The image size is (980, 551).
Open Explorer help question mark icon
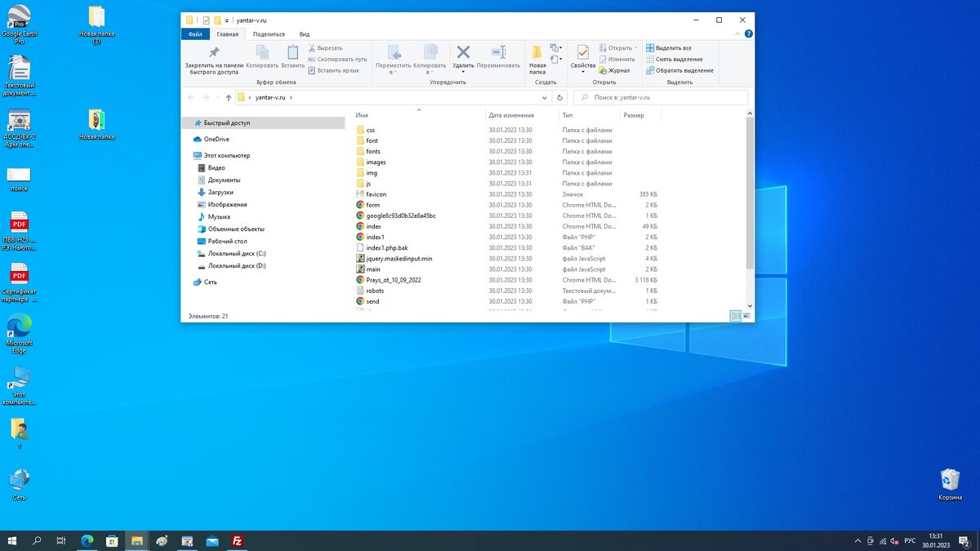pyautogui.click(x=749, y=34)
